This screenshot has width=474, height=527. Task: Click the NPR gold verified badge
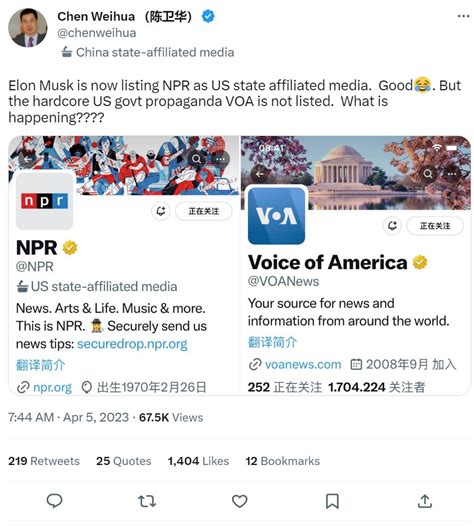[x=70, y=248]
